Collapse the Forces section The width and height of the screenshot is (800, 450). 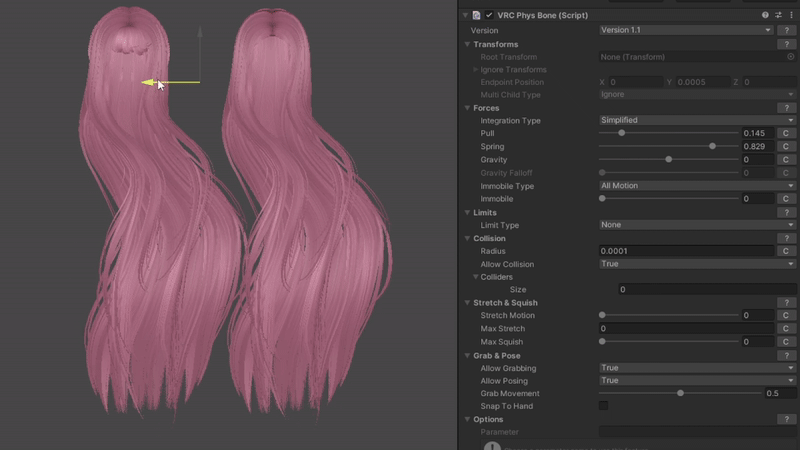(467, 108)
